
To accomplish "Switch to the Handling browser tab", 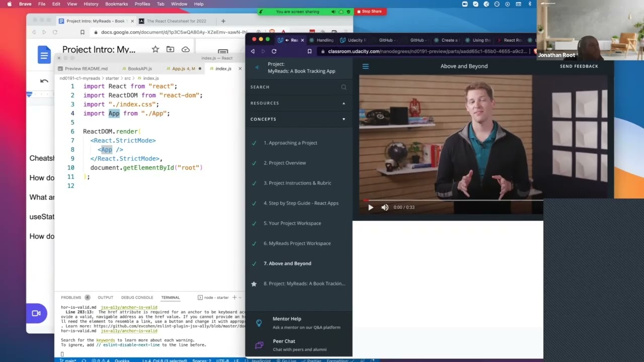I will (321, 40).
